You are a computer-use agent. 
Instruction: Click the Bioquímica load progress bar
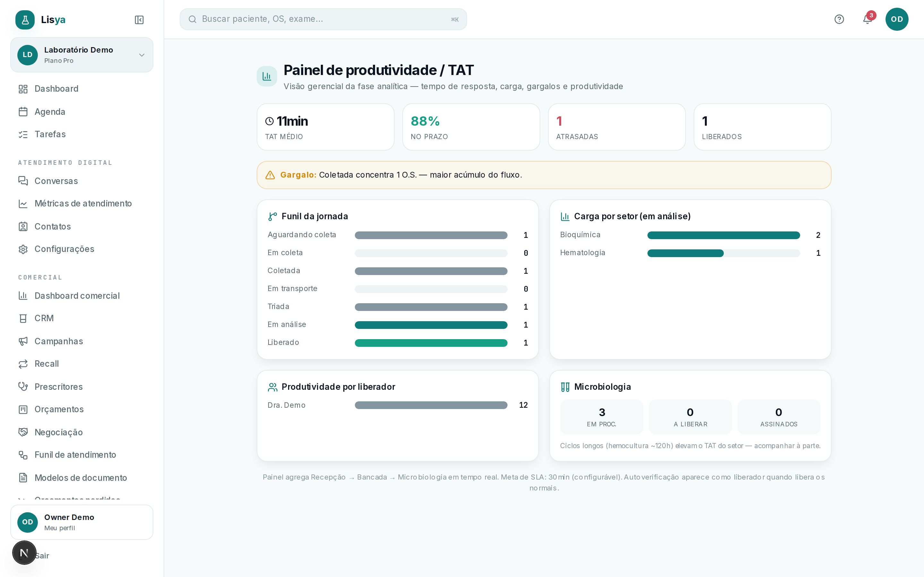click(723, 235)
